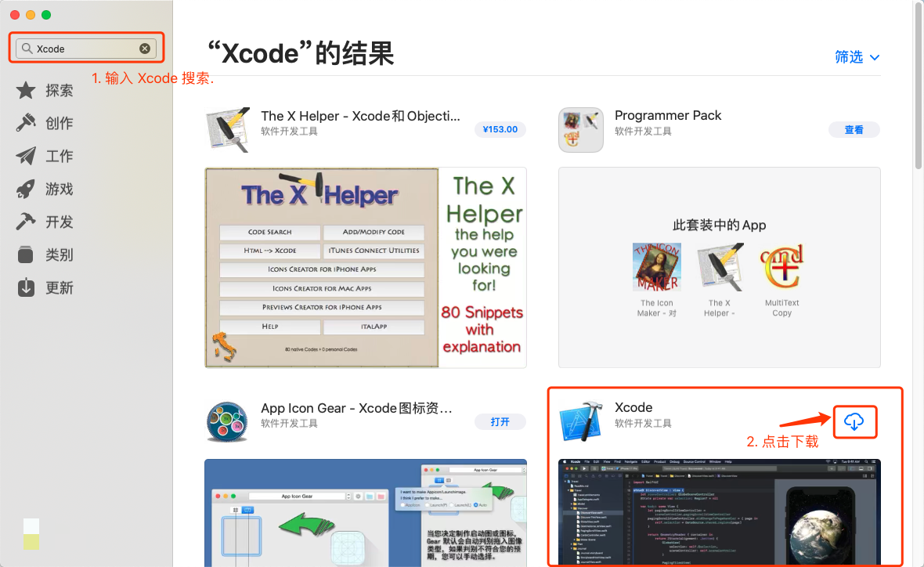This screenshot has height=567, width=924.
Task: Click 软件开发工具 under Xcode
Action: click(643, 424)
